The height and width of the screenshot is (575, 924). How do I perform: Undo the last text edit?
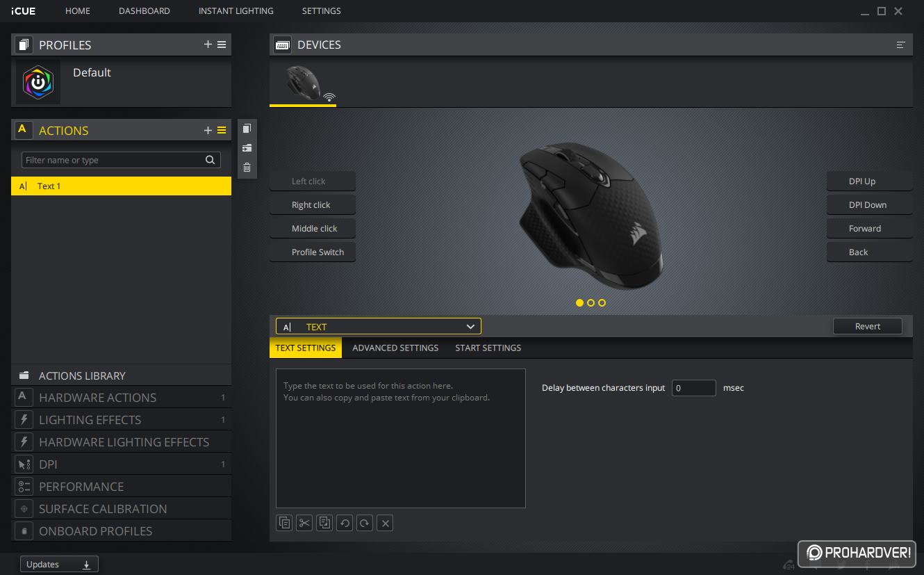coord(345,523)
